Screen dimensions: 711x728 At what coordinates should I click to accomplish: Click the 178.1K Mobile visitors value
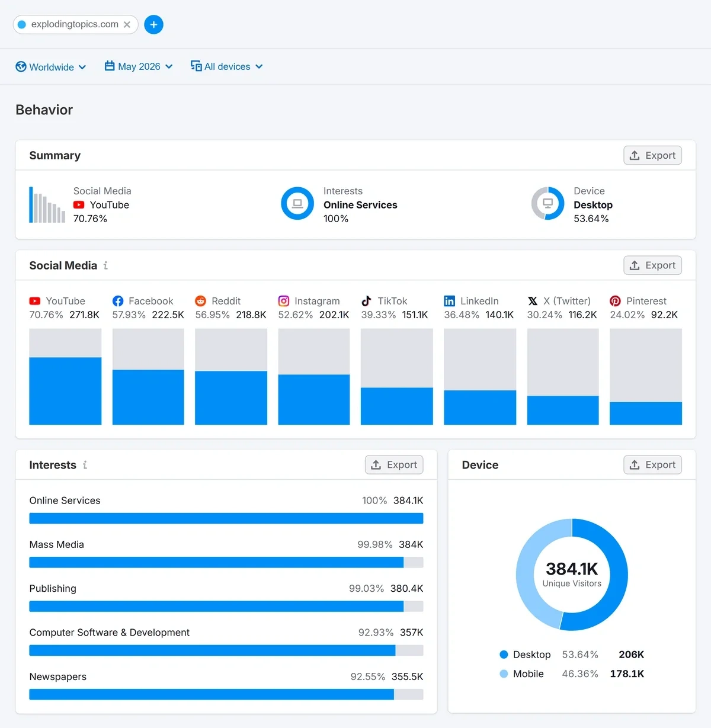point(627,674)
